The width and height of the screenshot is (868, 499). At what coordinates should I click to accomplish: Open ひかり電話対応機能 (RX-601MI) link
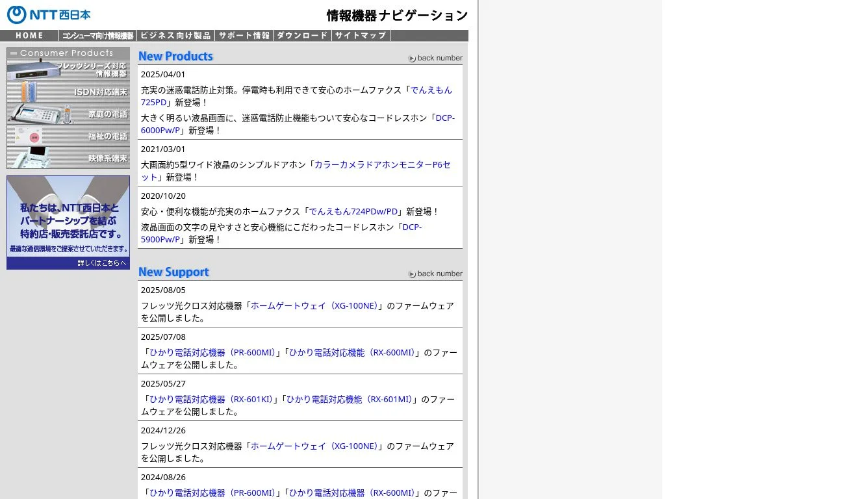pos(350,399)
